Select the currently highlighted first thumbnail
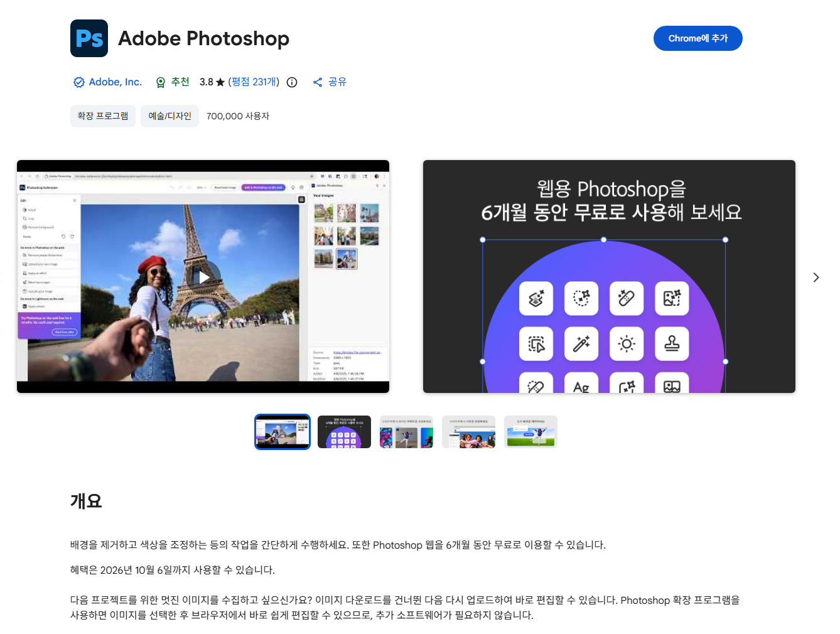The image size is (840, 634). (282, 432)
